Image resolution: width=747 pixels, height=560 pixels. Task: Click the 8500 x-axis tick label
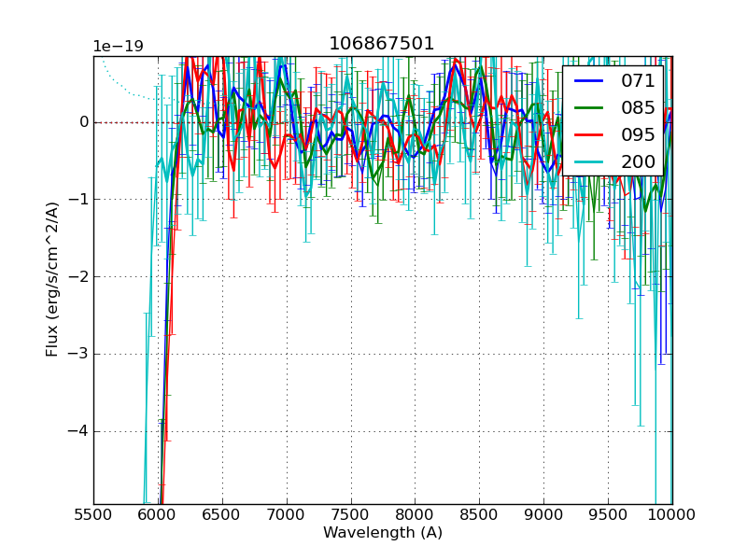tap(479, 514)
